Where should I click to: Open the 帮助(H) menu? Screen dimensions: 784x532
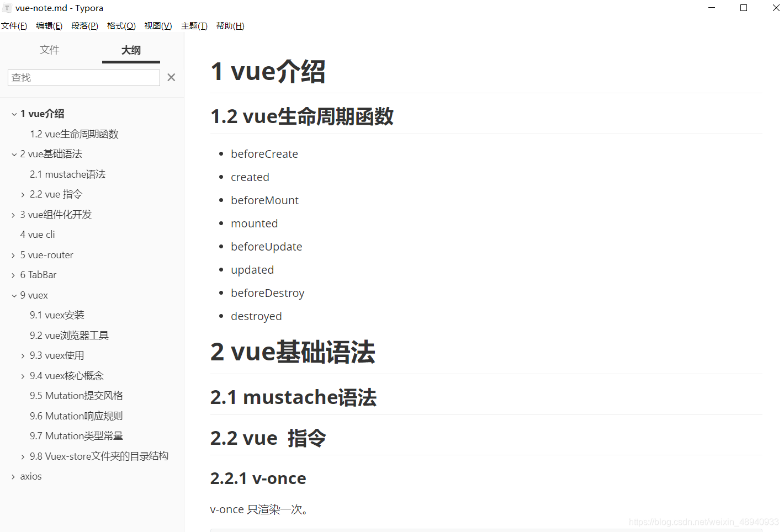(230, 26)
